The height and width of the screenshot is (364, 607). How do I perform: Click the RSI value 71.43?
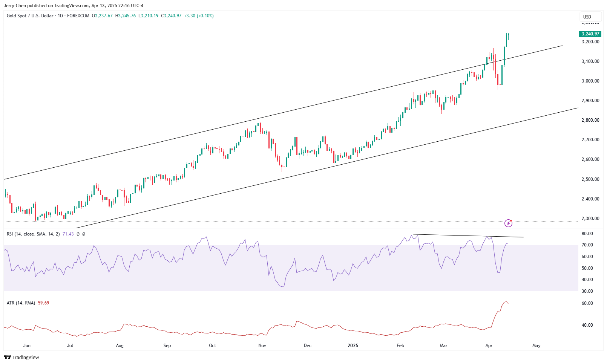68,234
